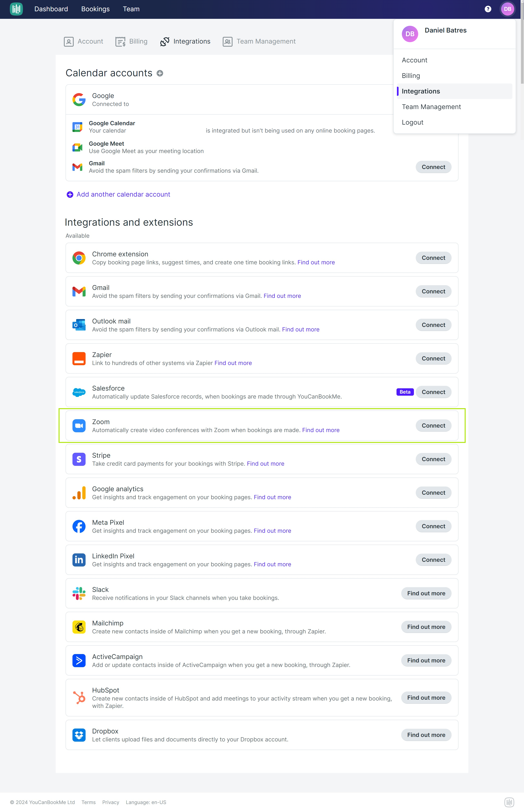Connect the Zoom integration
The height and width of the screenshot is (812, 524).
click(x=433, y=426)
